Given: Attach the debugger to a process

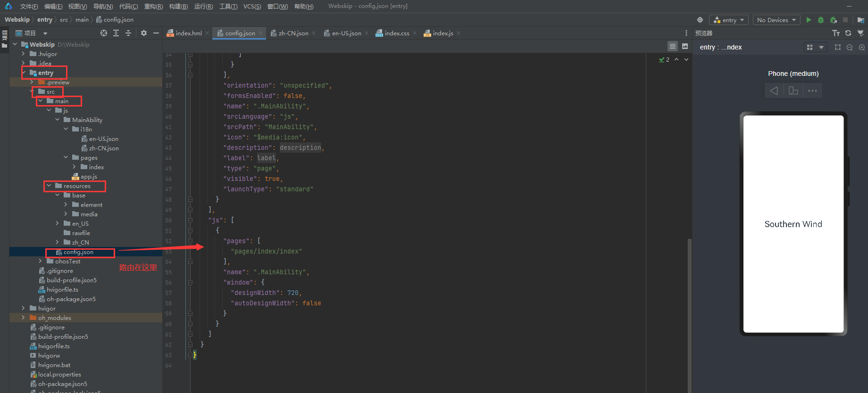Looking at the screenshot, I should tap(834, 20).
